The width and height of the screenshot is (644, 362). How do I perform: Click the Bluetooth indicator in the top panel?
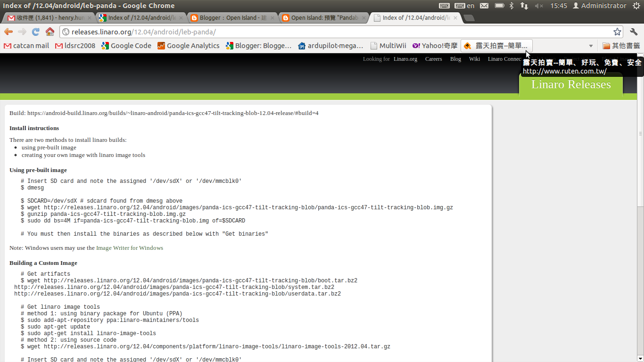pyautogui.click(x=512, y=6)
